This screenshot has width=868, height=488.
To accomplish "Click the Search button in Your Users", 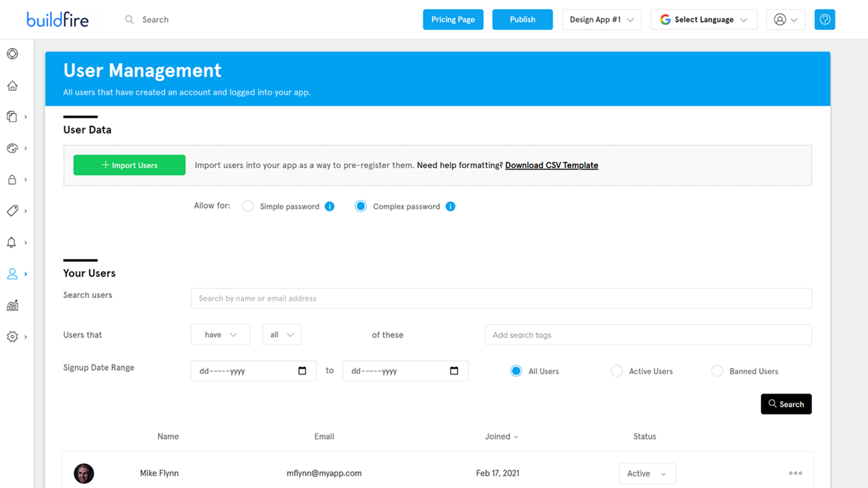I will 786,404.
